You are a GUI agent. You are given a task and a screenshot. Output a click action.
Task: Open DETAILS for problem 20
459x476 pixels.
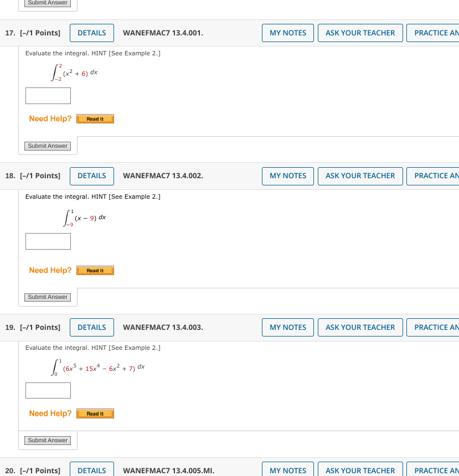point(91,470)
